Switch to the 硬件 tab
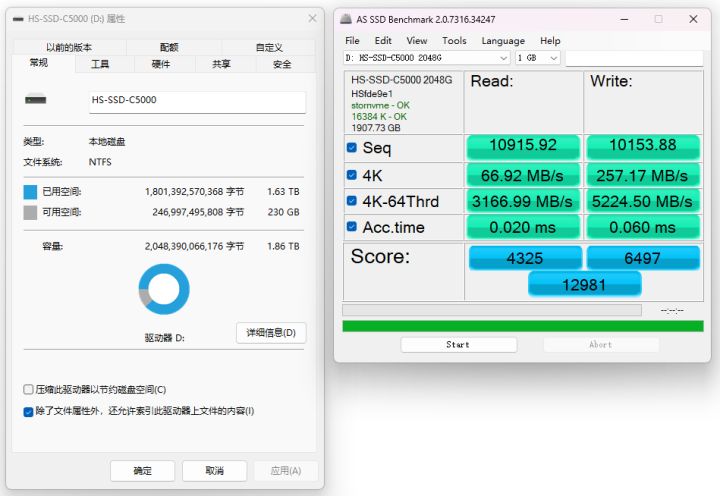Image resolution: width=720 pixels, height=496 pixels. pyautogui.click(x=161, y=64)
